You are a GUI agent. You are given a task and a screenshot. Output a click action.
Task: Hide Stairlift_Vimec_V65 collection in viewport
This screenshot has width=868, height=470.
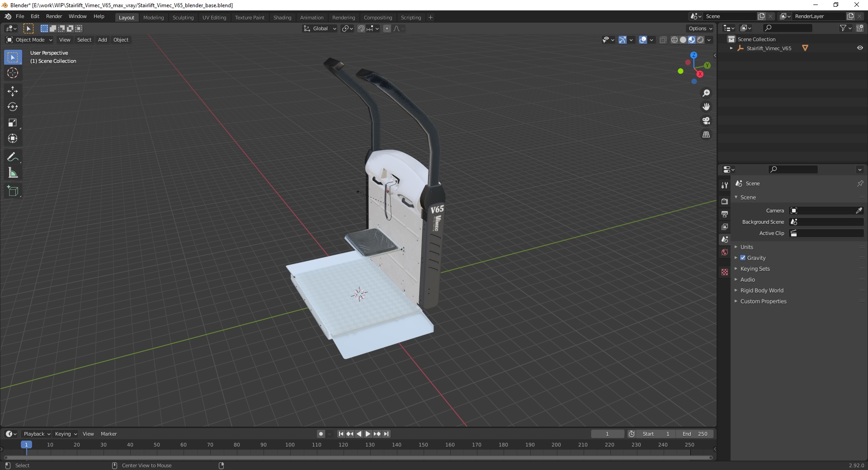(860, 48)
